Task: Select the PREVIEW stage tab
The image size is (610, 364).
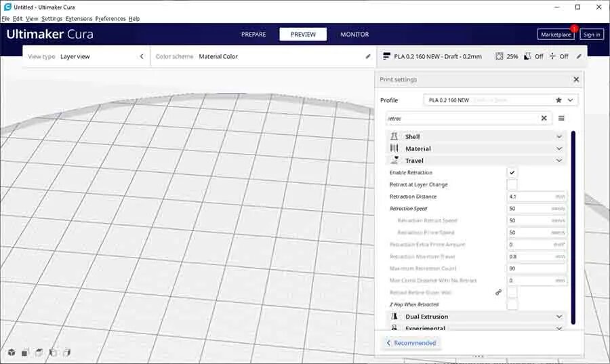Action: pyautogui.click(x=303, y=34)
